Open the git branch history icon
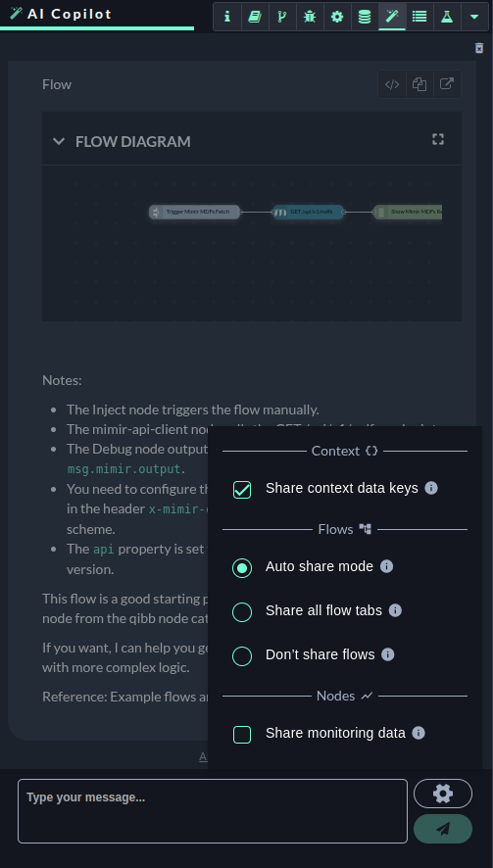 (282, 17)
